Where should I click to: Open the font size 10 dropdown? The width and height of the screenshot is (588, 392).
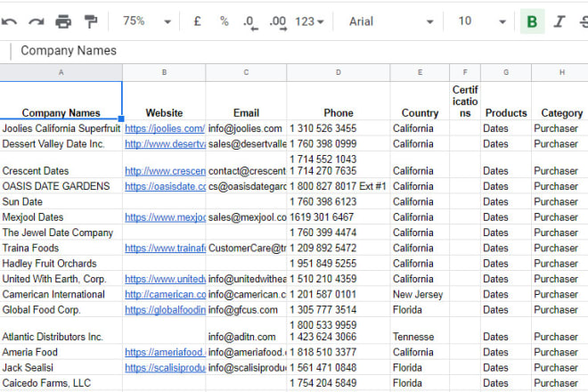481,21
